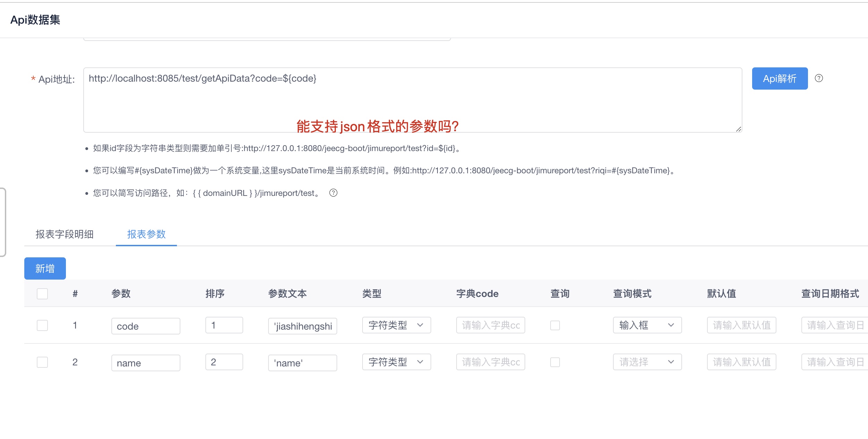
Task: Select the 排序 field containing 1
Action: coord(224,325)
